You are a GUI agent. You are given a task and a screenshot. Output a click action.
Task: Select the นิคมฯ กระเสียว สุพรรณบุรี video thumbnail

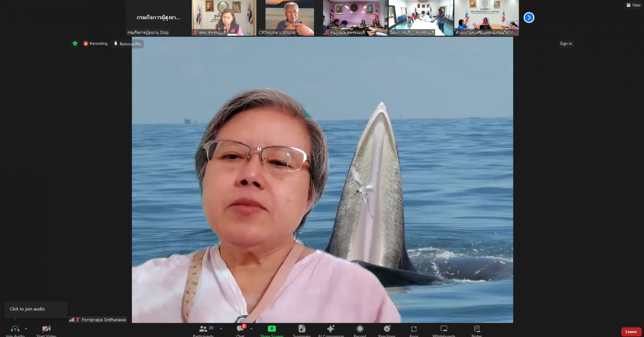pos(421,18)
